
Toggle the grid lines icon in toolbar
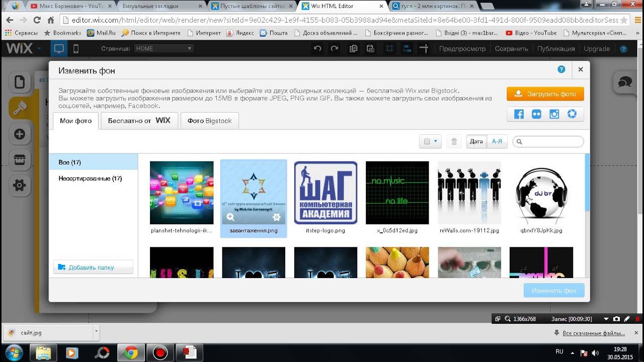coord(389,49)
